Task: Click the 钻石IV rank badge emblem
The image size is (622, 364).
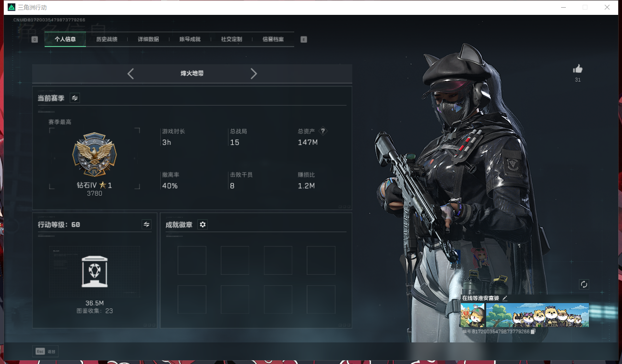Action: [95, 155]
